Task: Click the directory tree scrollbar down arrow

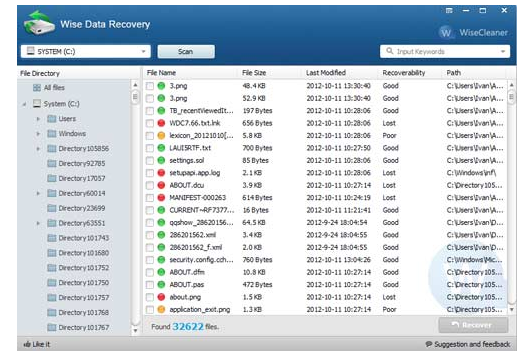Action: [x=135, y=331]
